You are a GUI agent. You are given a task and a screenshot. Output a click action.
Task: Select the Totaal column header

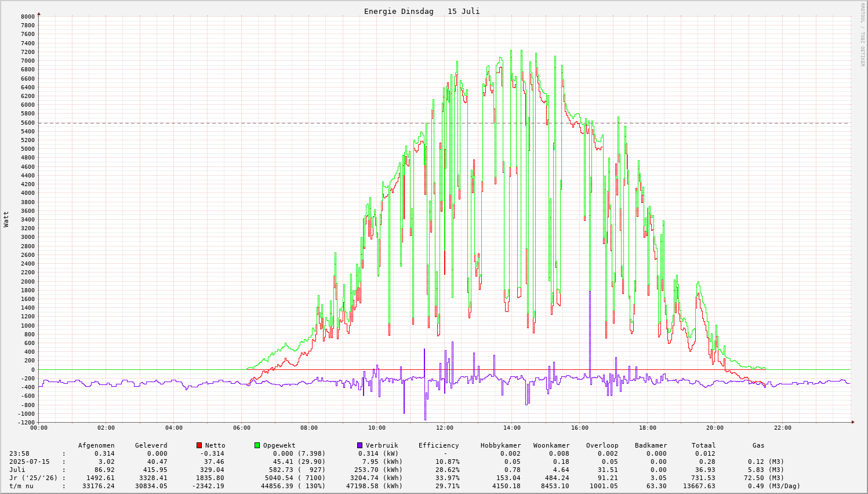703,445
